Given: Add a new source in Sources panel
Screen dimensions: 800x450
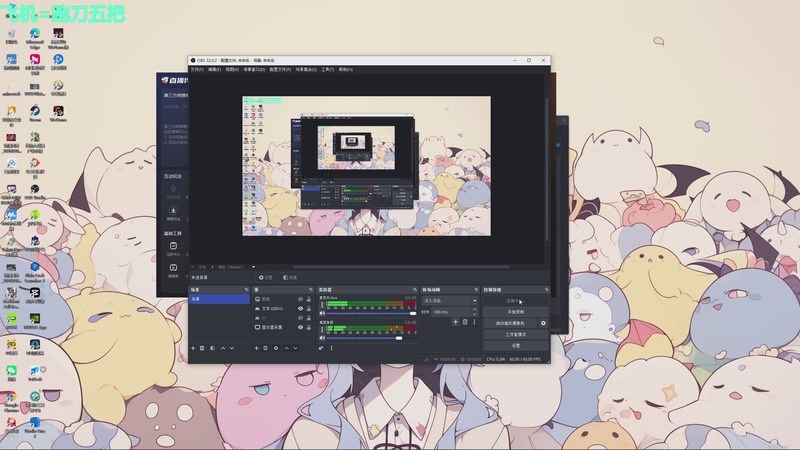Looking at the screenshot, I should point(256,348).
